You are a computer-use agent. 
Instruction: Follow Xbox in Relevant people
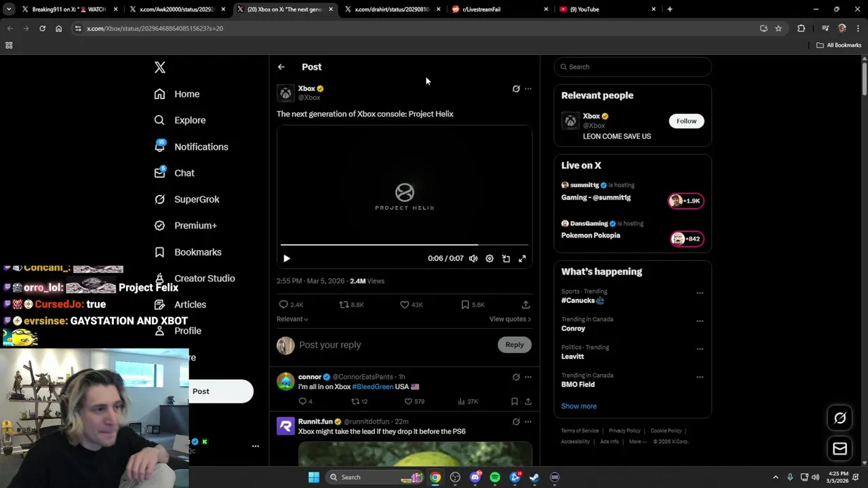[686, 121]
